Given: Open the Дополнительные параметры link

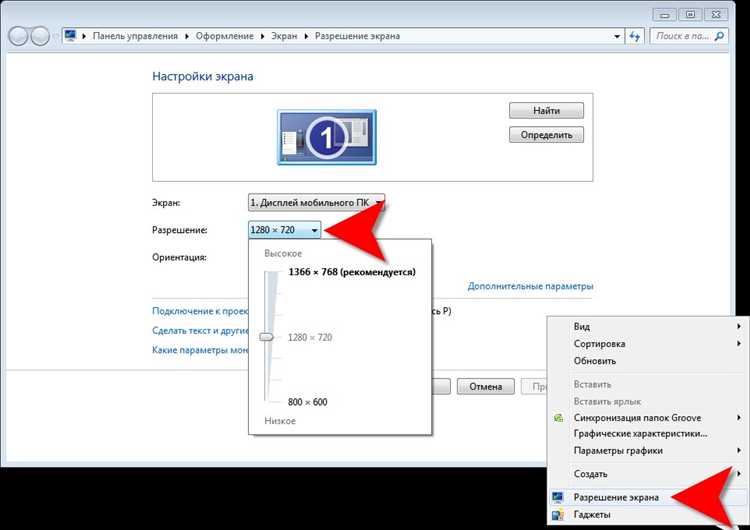Looking at the screenshot, I should (x=530, y=286).
